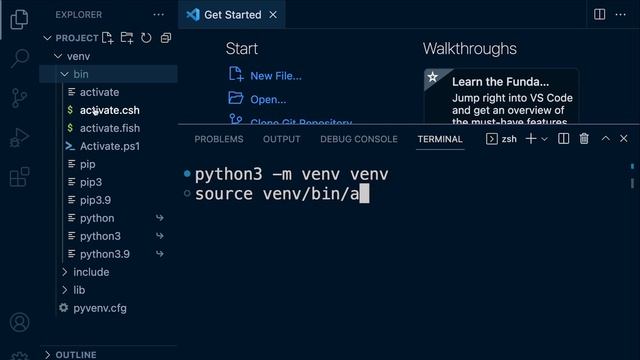This screenshot has width=640, height=360.
Task: Open the Accounts menu icon
Action: 19,322
